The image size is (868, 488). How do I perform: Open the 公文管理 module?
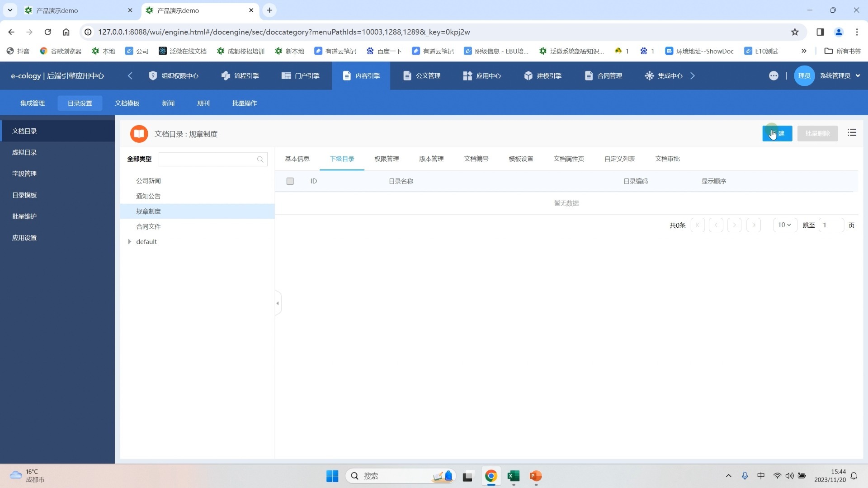422,76
